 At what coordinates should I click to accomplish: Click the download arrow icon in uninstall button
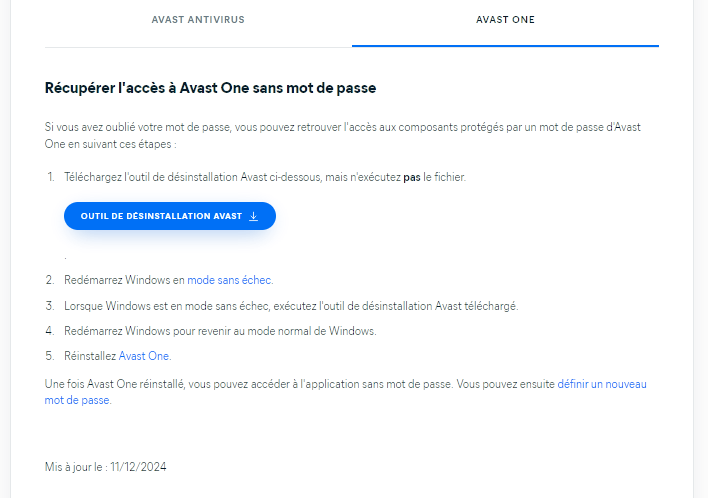pyautogui.click(x=253, y=216)
